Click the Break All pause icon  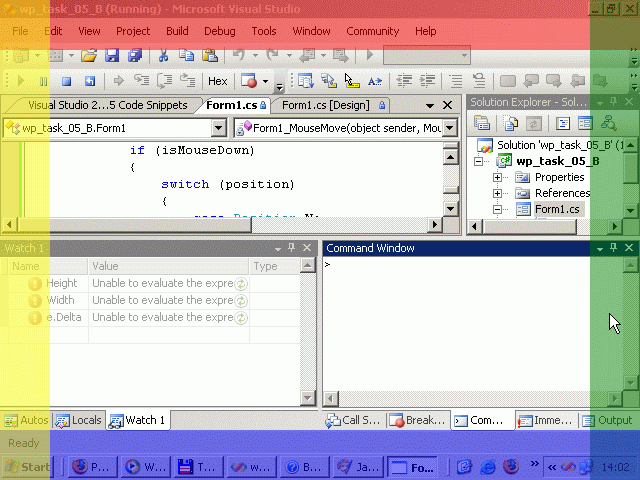click(43, 81)
